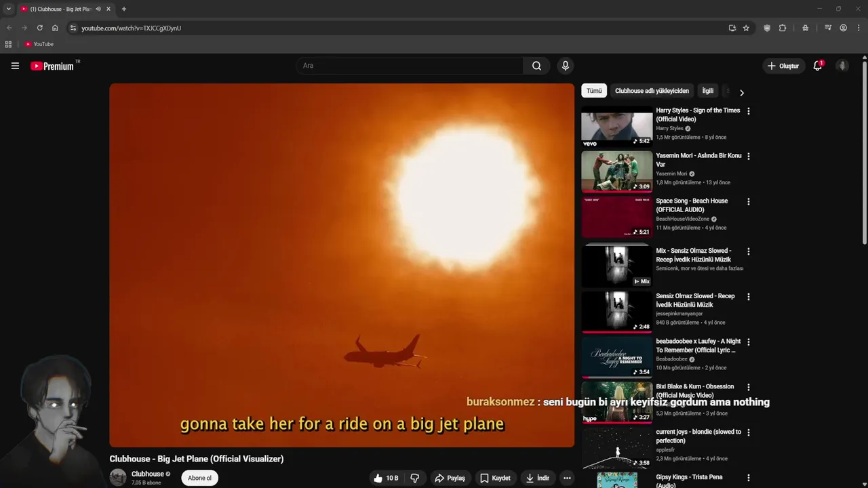Viewport: 868px width, 488px height.
Task: Select Clubhouse adlı yükleyiciden chip
Action: point(652,91)
